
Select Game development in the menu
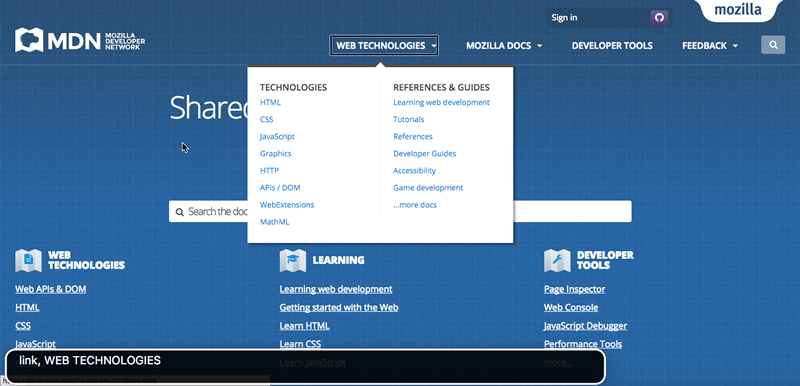pyautogui.click(x=428, y=188)
